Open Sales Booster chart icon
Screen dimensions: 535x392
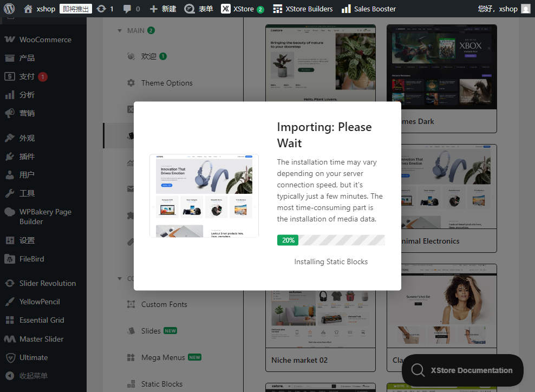346,9
